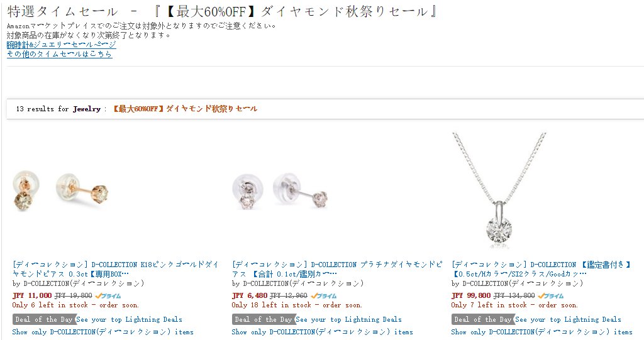Open 0.5ct certified necklace product title
Image resolution: width=644 pixels, height=340 pixels.
point(541,269)
